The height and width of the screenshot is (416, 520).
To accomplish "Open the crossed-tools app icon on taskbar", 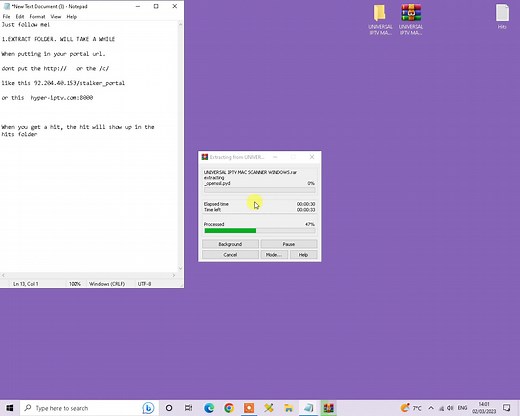I will 269,408.
